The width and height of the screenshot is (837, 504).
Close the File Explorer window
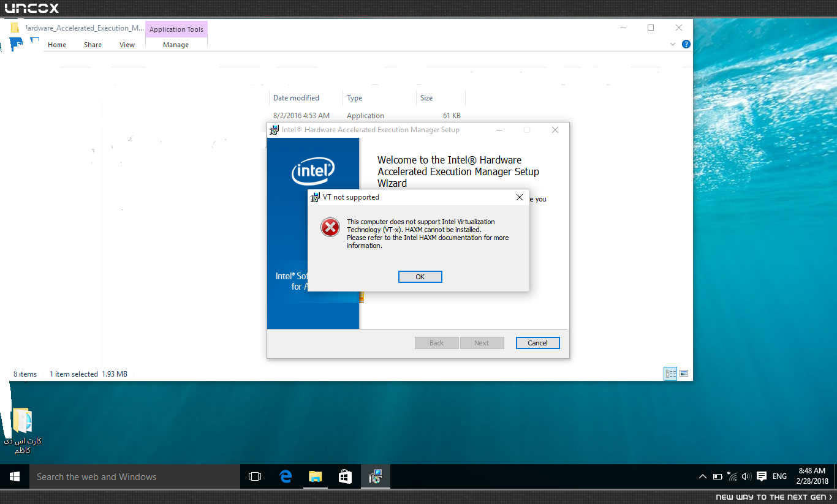pos(679,28)
